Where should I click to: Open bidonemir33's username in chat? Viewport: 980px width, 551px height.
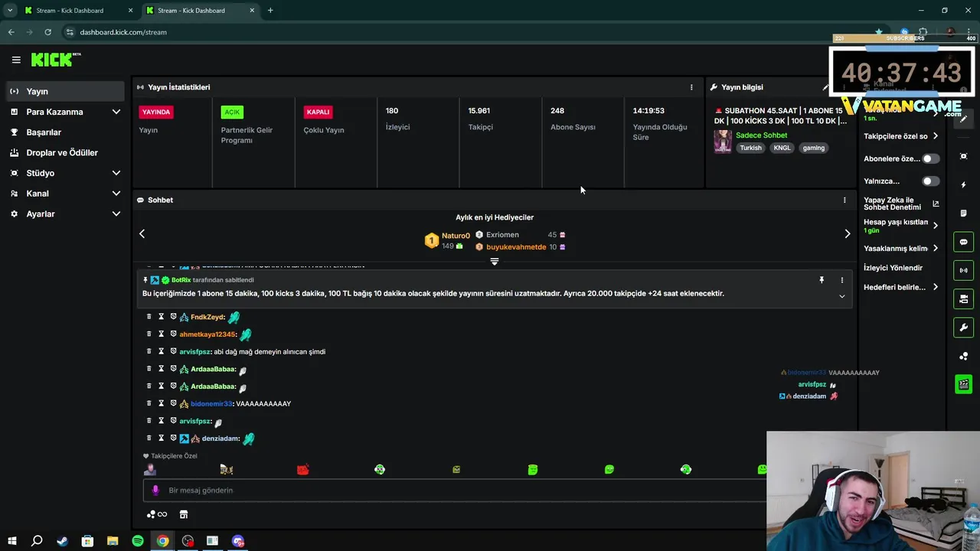click(x=211, y=403)
